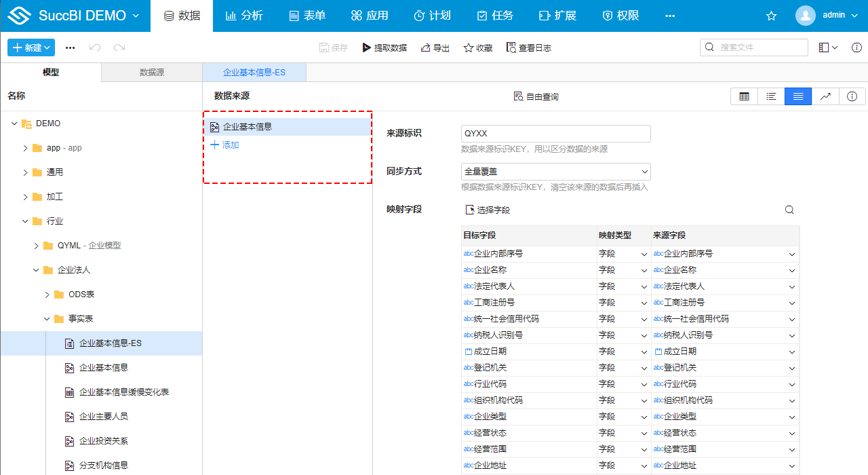Open 查看日志 log viewer
Screen dimensions: 868x475
(528, 48)
